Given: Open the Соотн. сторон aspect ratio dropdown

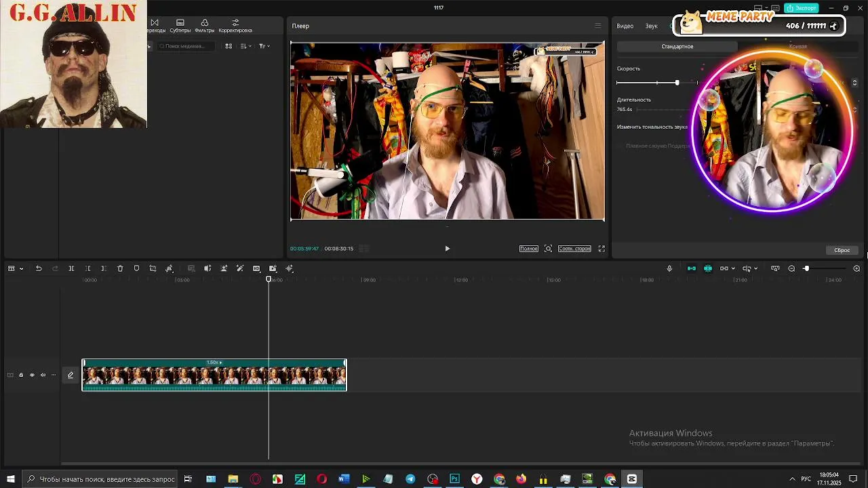Looking at the screenshot, I should (574, 249).
